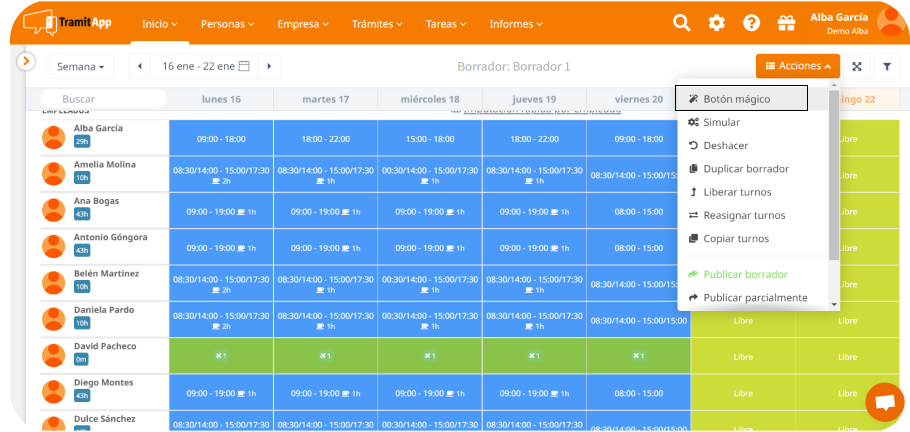910x432 pixels.
Task: Click Alba García's profile avatar in header
Action: click(889, 21)
